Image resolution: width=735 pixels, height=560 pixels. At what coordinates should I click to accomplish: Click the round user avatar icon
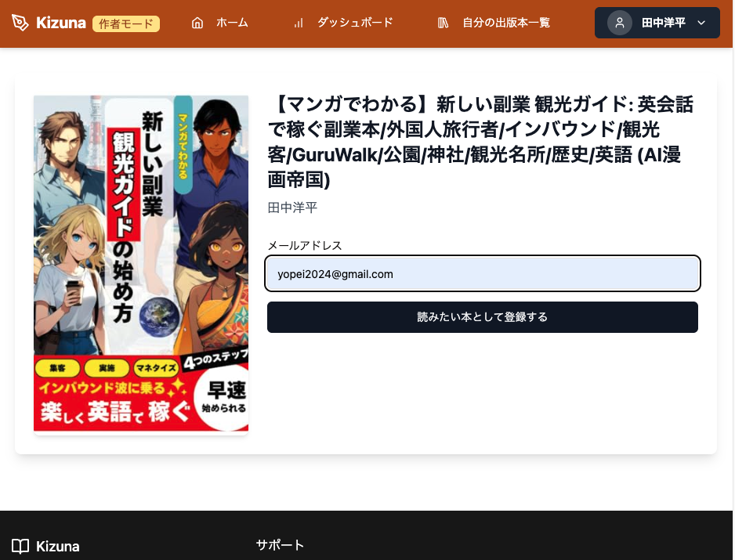pos(619,23)
